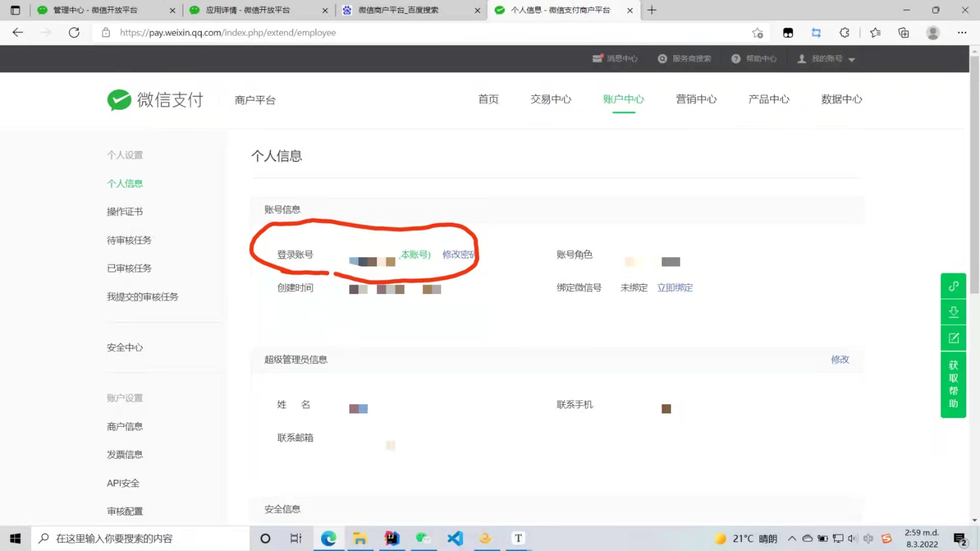Open File Explorer on taskbar
This screenshot has height=551, width=980.
[360, 539]
